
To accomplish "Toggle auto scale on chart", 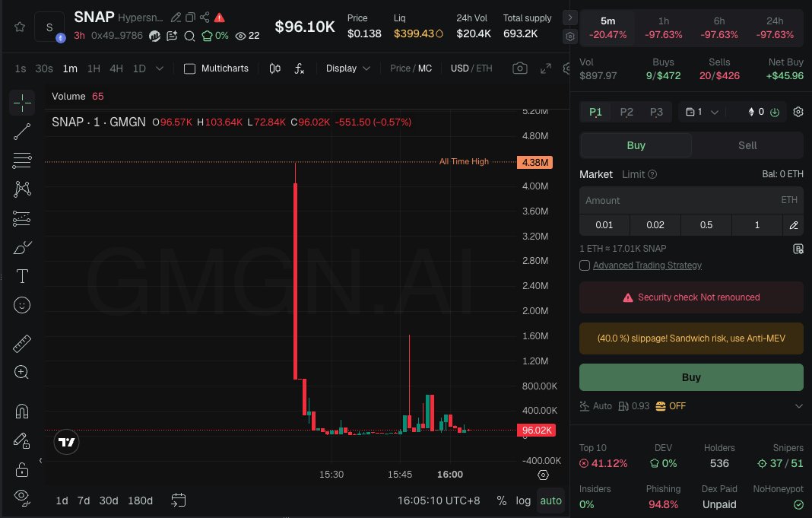I will [550, 501].
